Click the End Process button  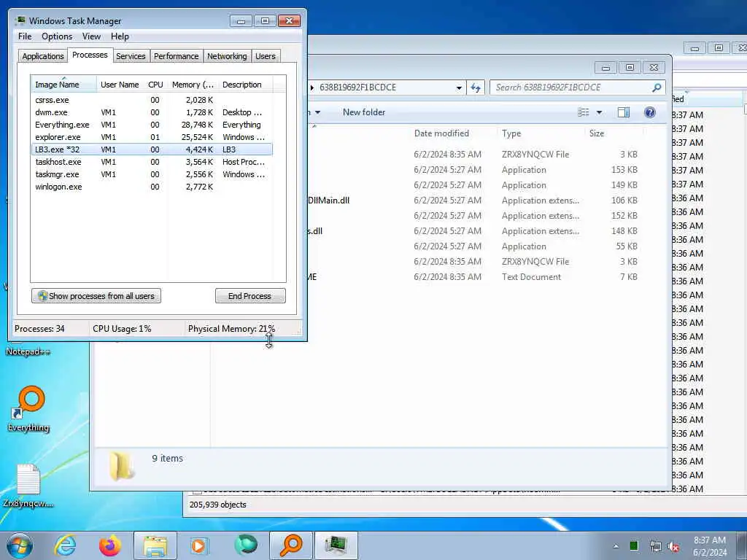[250, 296]
